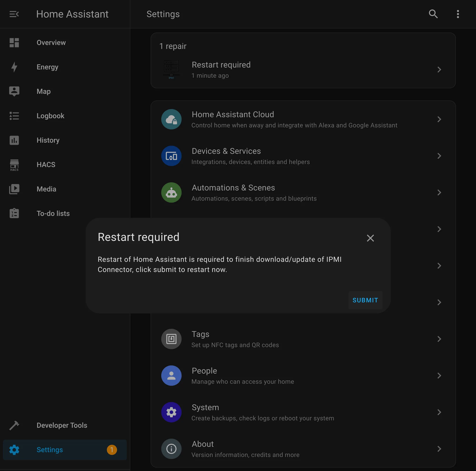Open Devices & Services title
The image size is (476, 471).
tap(226, 151)
